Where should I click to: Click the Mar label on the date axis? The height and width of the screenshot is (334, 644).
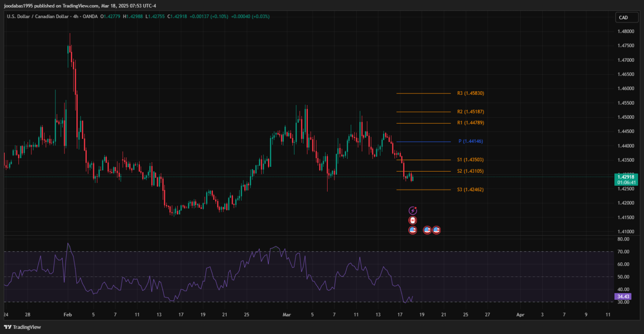287,315
